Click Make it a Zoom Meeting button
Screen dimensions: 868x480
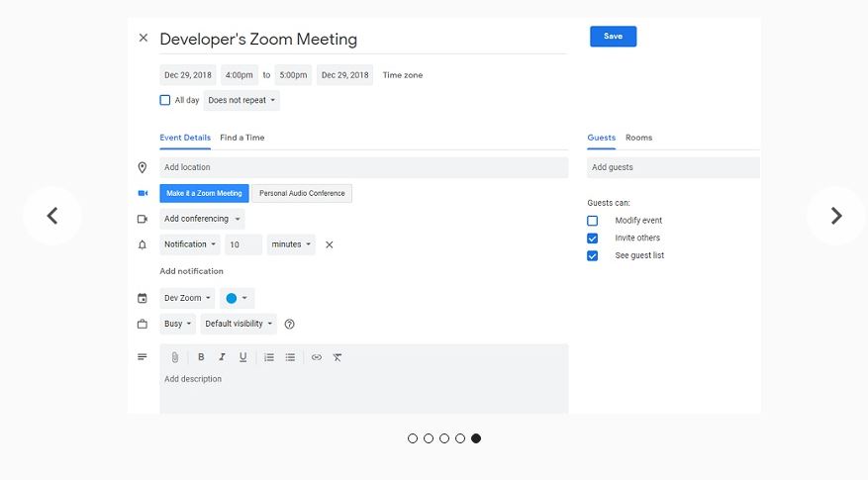(204, 193)
